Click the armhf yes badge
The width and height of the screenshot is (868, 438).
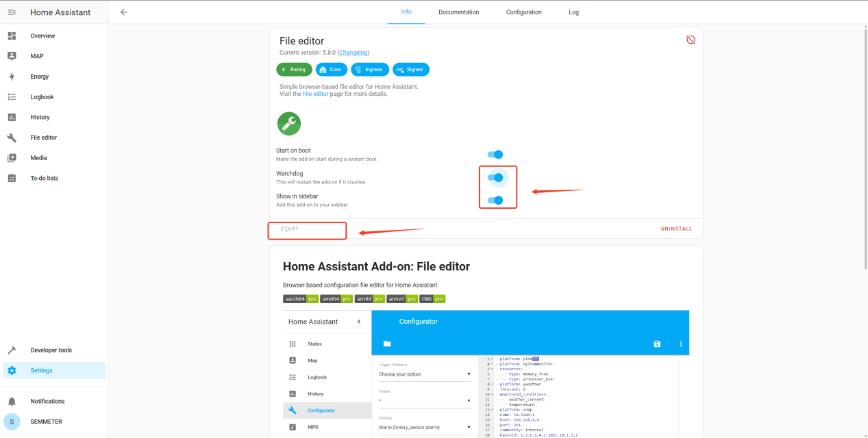click(370, 299)
